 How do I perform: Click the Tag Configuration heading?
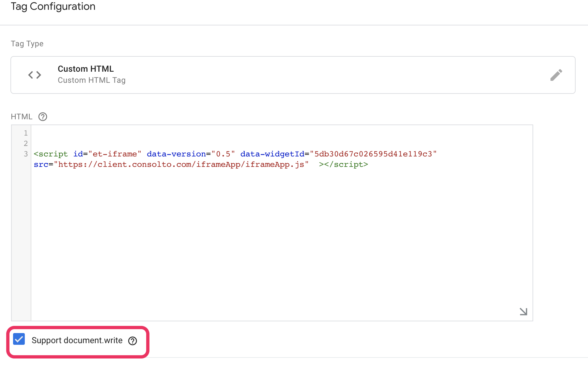(x=53, y=7)
